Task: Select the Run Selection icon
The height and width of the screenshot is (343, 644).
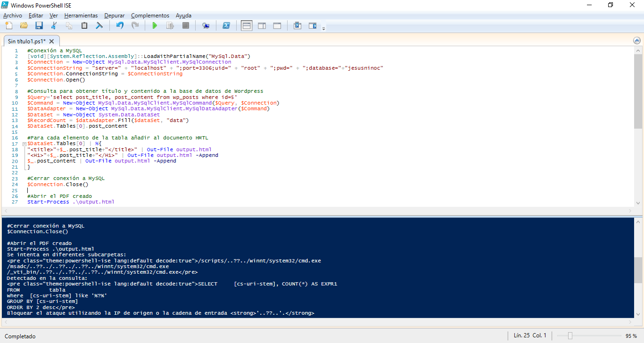Action: 170,25
